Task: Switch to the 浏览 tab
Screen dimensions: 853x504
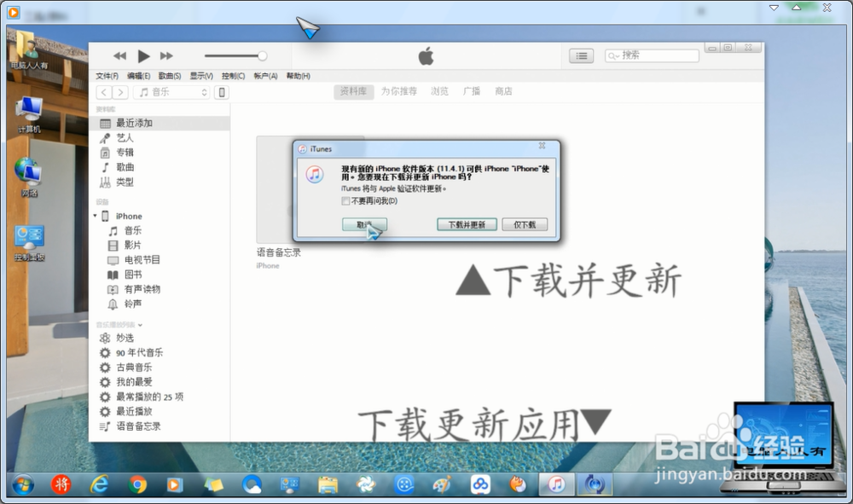Action: (439, 91)
